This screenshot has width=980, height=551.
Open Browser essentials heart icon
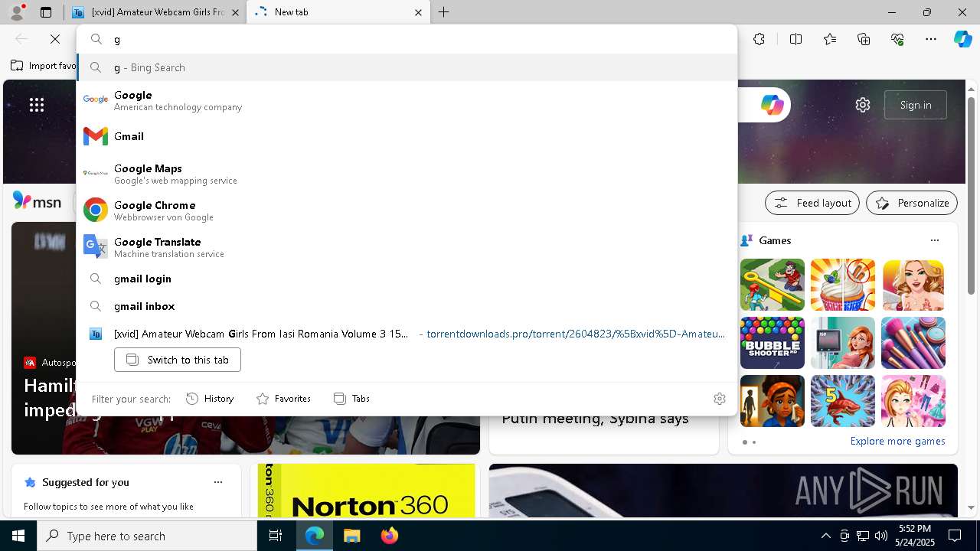coord(897,39)
